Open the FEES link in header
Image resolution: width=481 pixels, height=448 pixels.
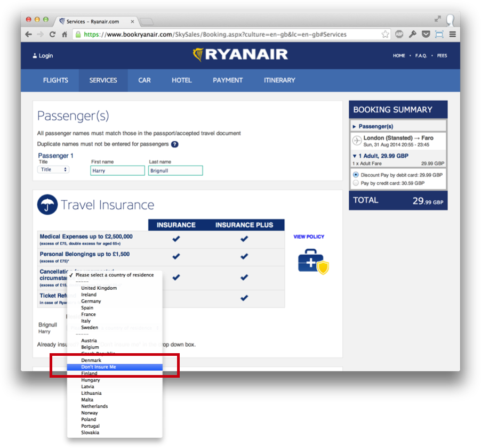tap(442, 55)
